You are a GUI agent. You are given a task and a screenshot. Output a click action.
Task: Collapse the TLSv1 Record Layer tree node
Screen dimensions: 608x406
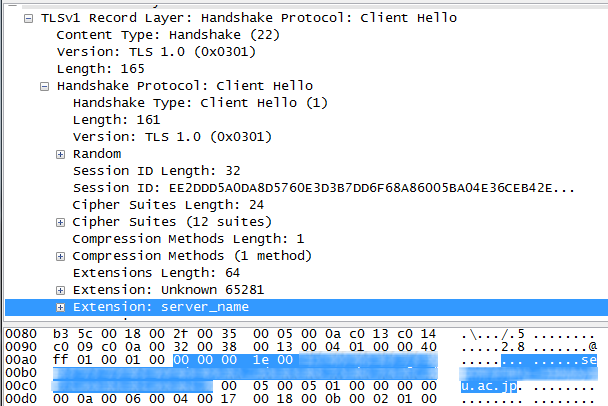click(x=28, y=18)
